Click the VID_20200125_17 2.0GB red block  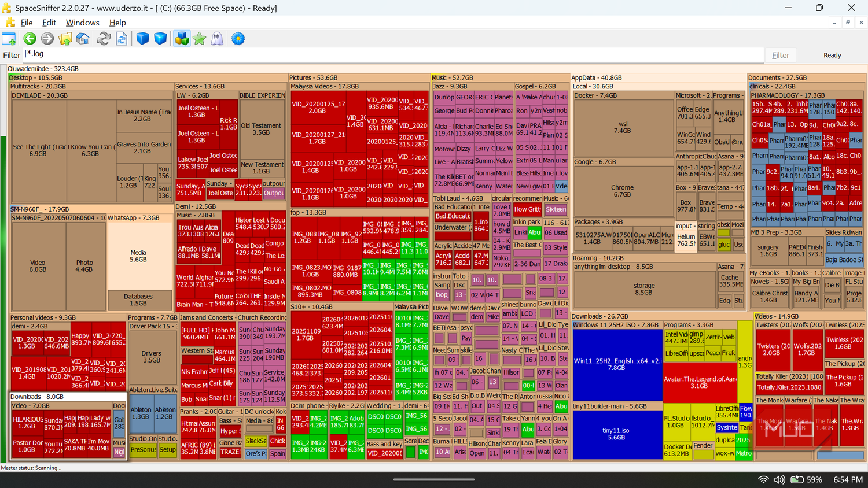click(x=318, y=108)
